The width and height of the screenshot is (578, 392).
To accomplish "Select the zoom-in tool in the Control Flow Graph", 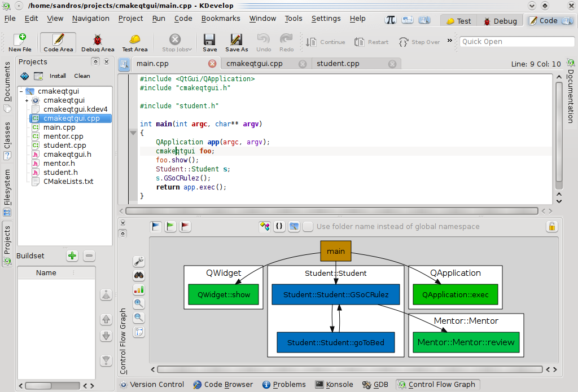I will coord(139,303).
